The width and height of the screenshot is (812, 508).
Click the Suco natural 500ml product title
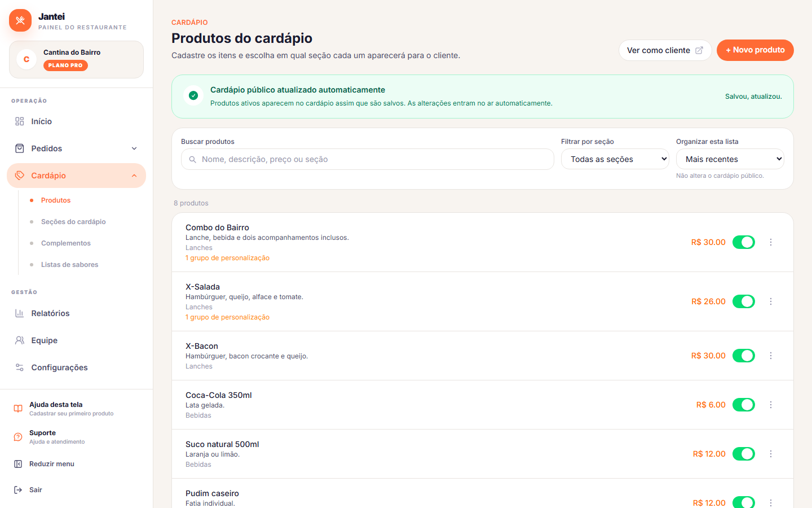tap(222, 444)
